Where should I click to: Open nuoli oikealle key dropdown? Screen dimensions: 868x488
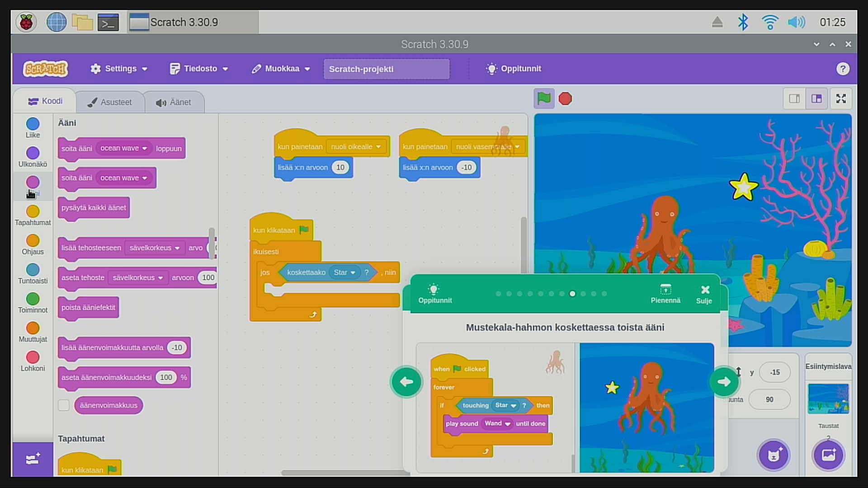pyautogui.click(x=356, y=146)
